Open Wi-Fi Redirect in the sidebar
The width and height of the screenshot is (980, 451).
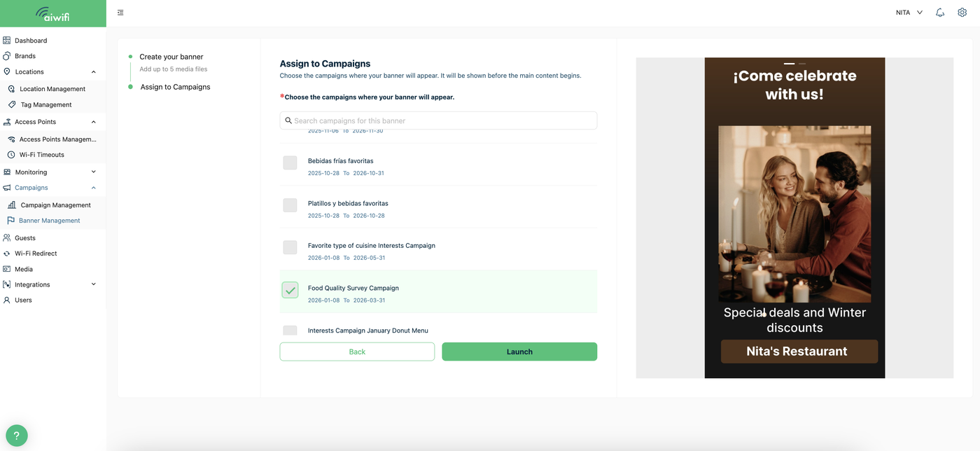coord(36,254)
